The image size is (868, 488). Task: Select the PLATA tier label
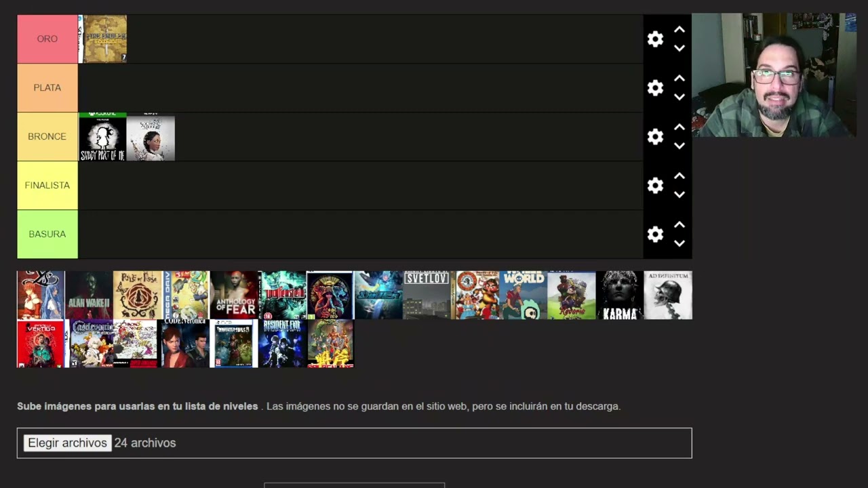[x=47, y=88]
